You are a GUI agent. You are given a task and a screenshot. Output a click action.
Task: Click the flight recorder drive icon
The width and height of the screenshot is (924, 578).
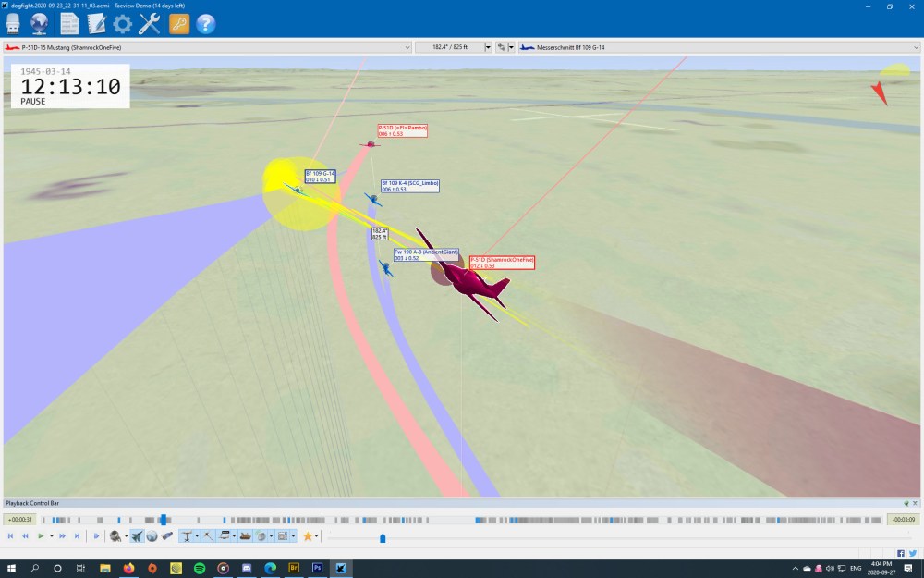click(13, 24)
